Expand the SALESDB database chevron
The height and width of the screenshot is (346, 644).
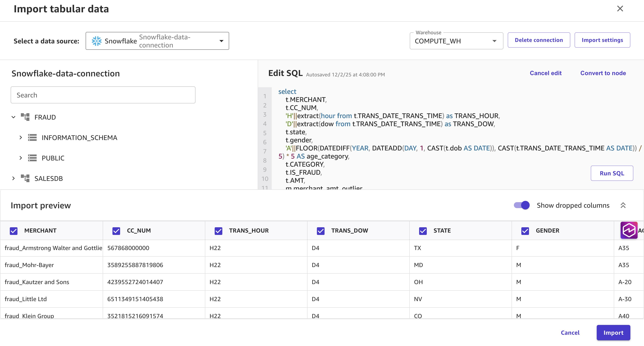click(x=13, y=178)
